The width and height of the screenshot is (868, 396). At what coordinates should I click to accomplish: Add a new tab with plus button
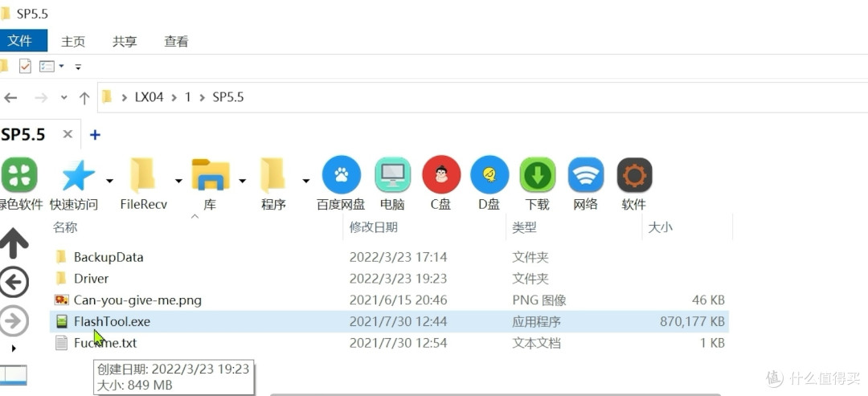95,134
